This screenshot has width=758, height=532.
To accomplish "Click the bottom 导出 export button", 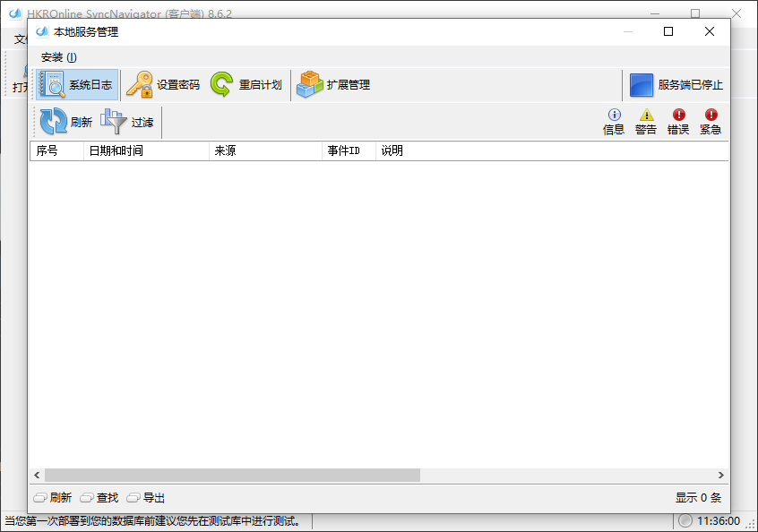I will click(x=146, y=498).
